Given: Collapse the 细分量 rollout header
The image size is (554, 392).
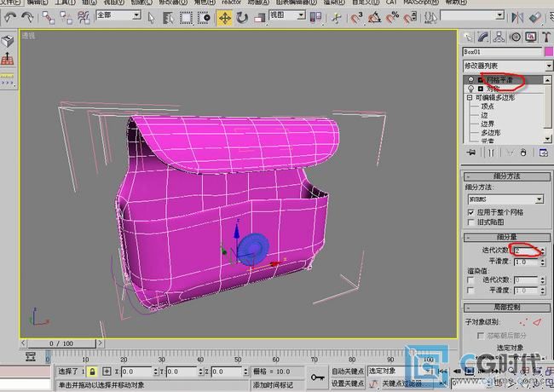Looking at the screenshot, I should point(506,237).
